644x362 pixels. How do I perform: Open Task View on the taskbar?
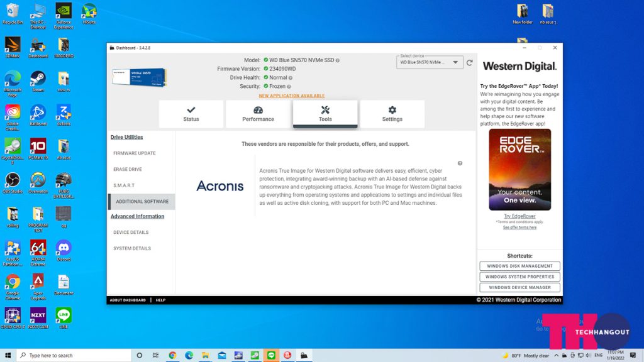[156, 356]
